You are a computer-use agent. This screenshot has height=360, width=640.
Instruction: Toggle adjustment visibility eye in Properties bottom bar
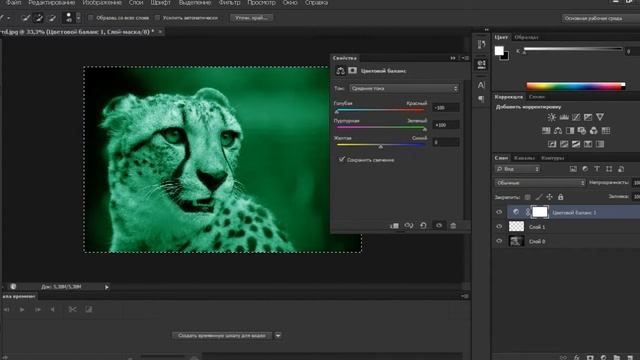[439, 226]
